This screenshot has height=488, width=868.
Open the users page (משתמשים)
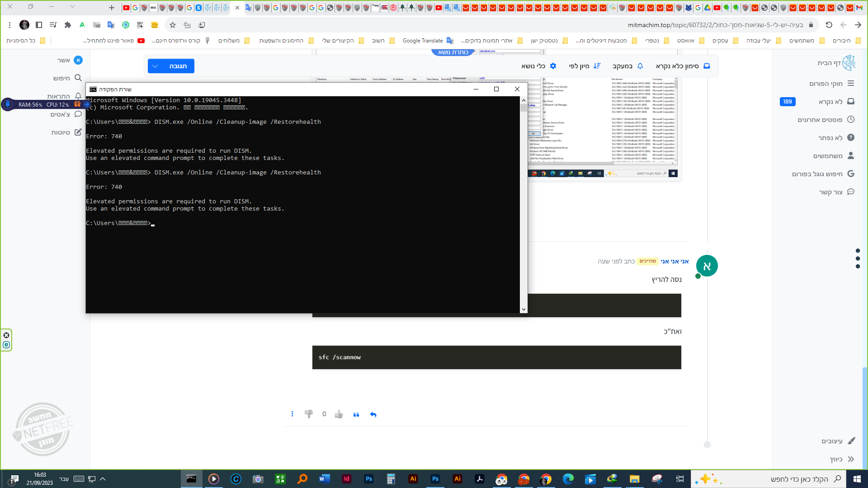[x=833, y=156]
